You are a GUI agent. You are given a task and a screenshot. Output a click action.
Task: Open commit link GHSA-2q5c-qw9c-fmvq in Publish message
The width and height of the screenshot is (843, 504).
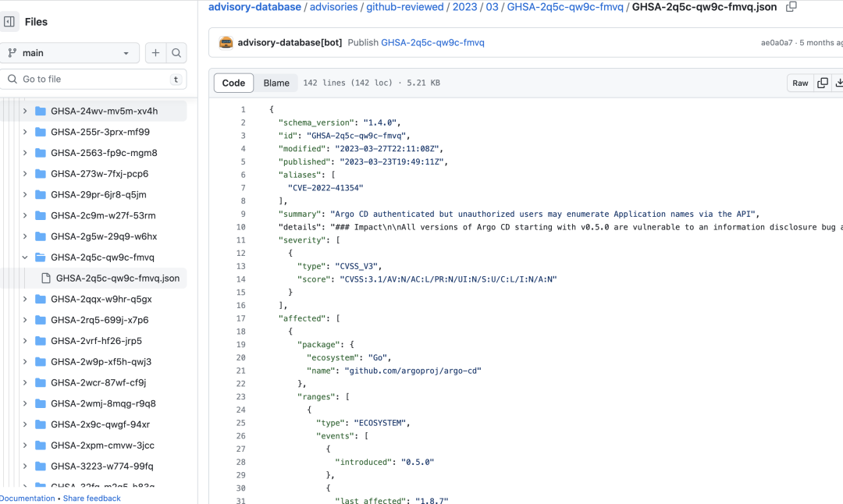tap(432, 42)
